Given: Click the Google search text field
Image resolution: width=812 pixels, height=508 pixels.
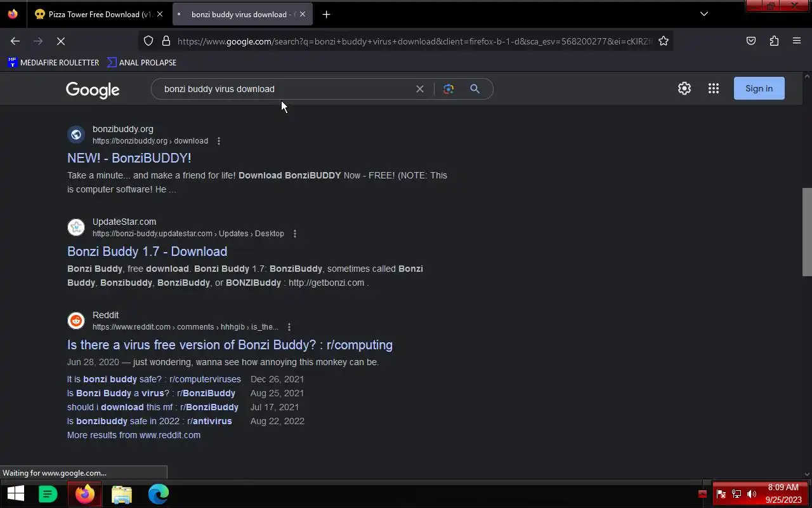Looking at the screenshot, I should (x=285, y=89).
